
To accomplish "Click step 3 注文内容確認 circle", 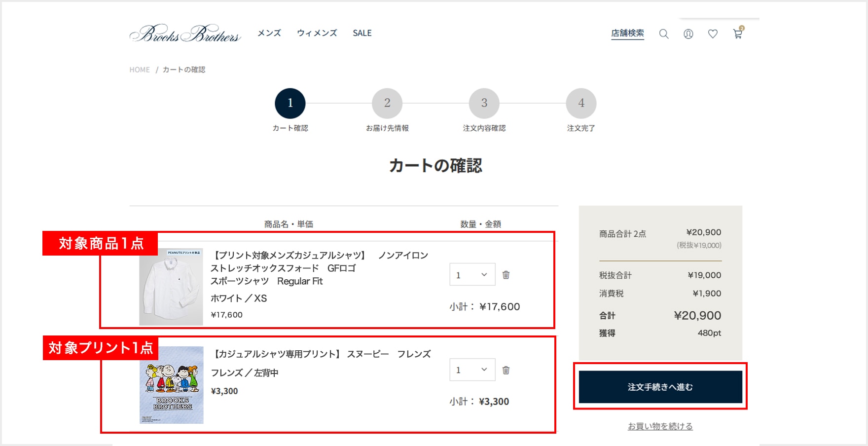I will [484, 103].
